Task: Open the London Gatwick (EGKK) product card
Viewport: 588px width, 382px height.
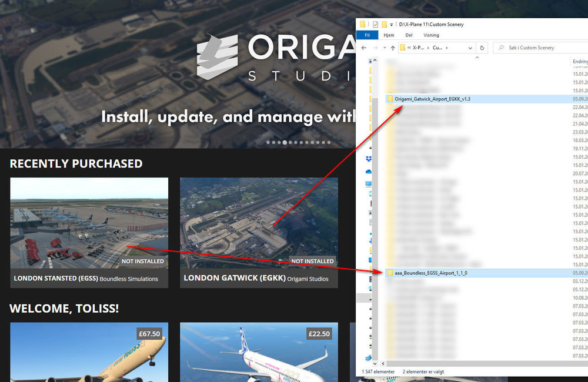Action: pos(259,232)
